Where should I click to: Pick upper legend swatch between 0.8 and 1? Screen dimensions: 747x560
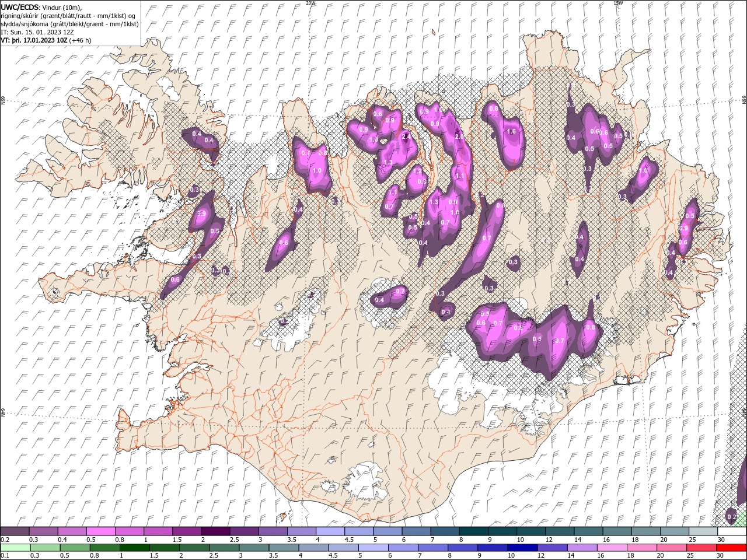(130, 531)
